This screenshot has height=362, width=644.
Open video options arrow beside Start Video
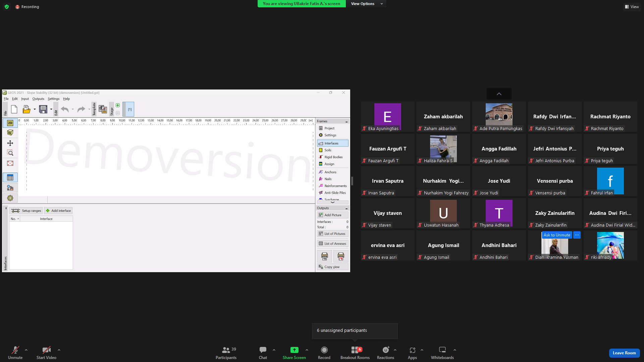(x=59, y=350)
